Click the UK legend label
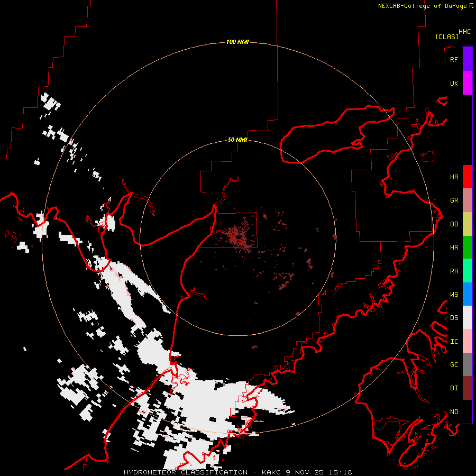476x476 pixels. 454,83
